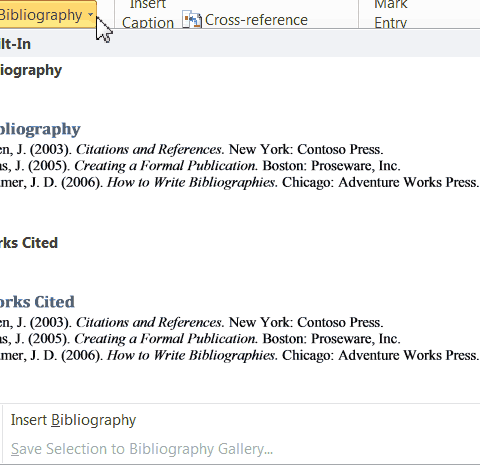The height and width of the screenshot is (465, 480).
Task: Click the blue Works Cited preview heading
Action: [37, 302]
